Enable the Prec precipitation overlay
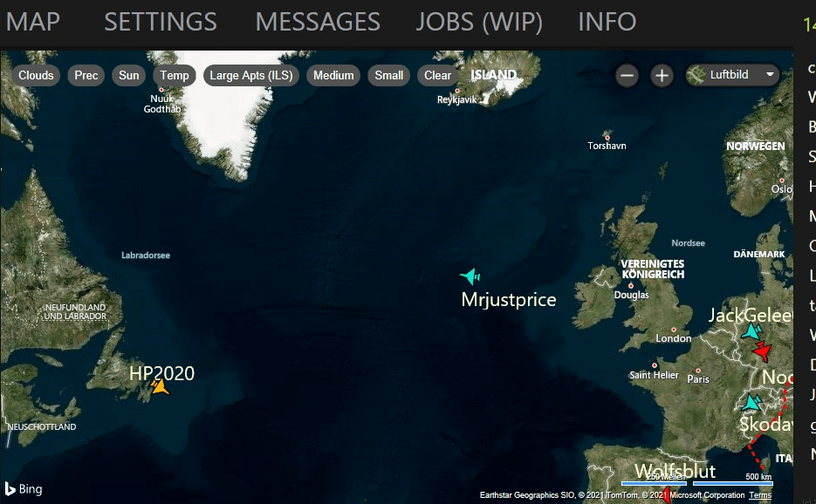Screen dimensions: 816x504 (x=86, y=75)
